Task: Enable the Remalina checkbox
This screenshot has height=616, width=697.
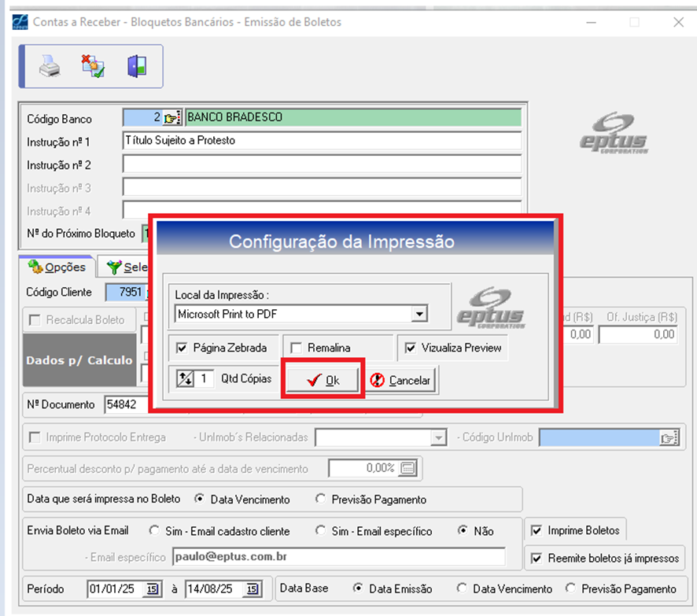Action: point(296,348)
